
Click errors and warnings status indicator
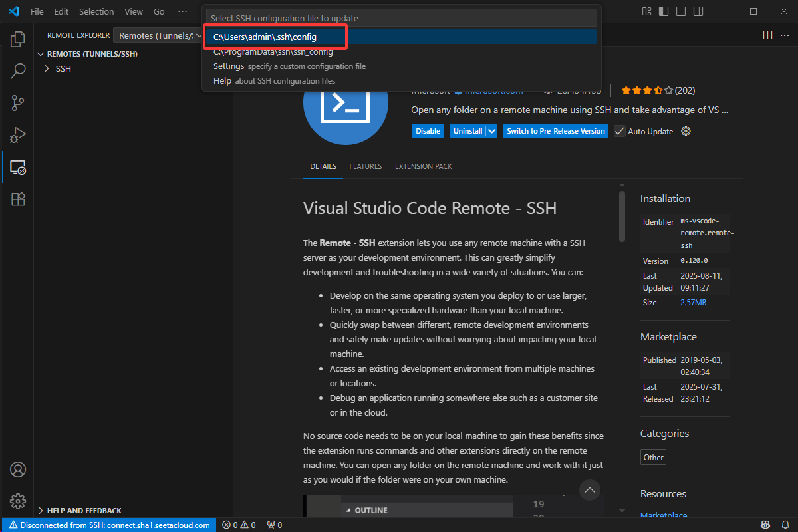[239, 525]
